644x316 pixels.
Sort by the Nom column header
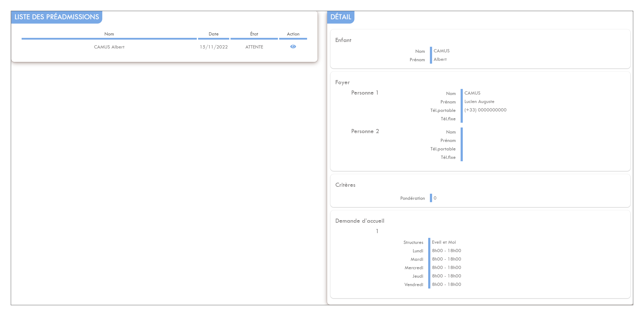click(109, 34)
